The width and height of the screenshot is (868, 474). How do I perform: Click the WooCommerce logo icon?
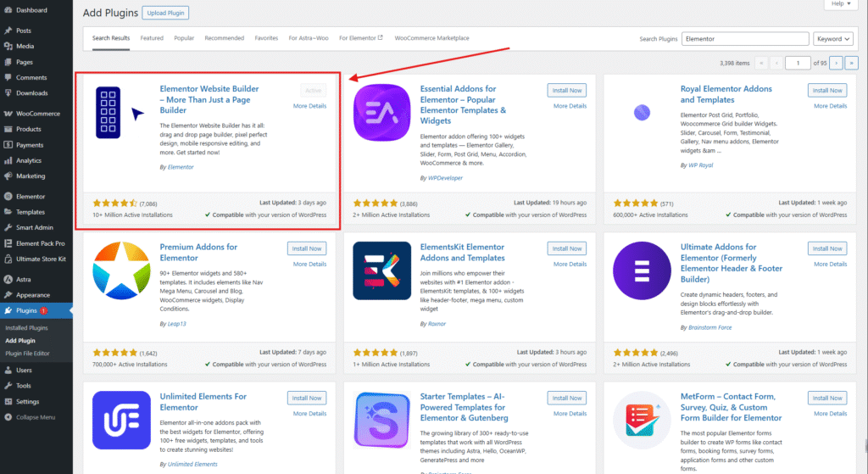[8, 114]
